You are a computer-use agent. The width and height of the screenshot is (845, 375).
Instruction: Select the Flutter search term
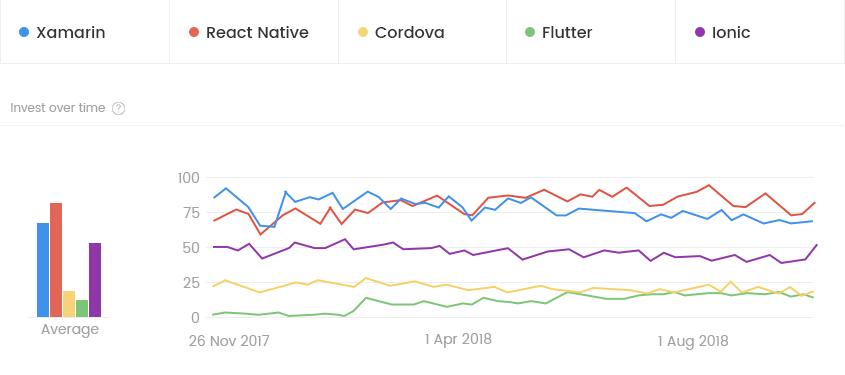pos(567,33)
